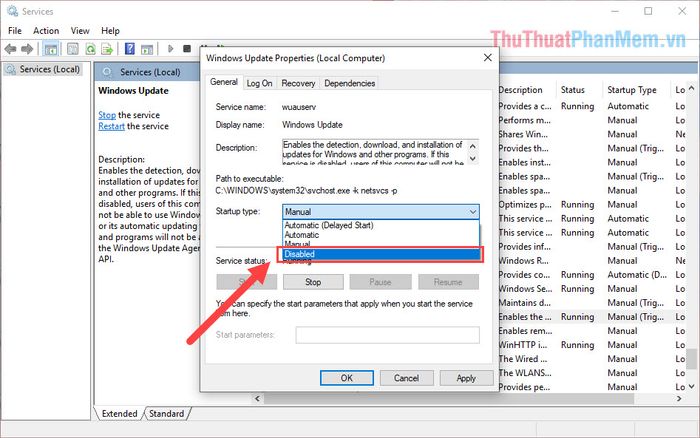Select the Services (Local) node in the console tree
This screenshot has height=438, width=700.
point(50,70)
